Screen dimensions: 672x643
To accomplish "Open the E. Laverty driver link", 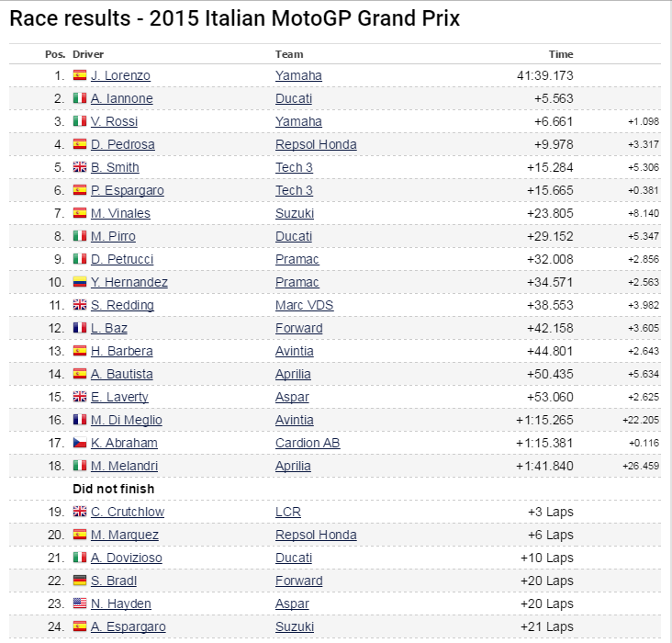I will tap(119, 397).
